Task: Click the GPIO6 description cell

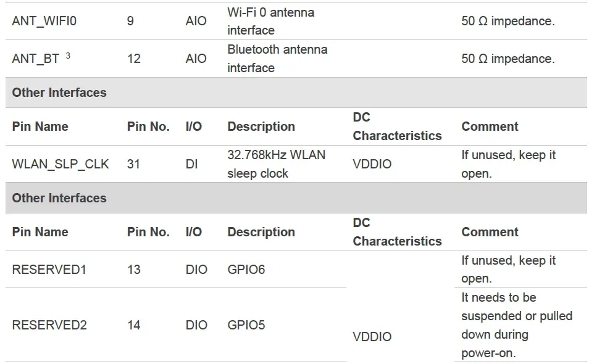Action: [246, 270]
